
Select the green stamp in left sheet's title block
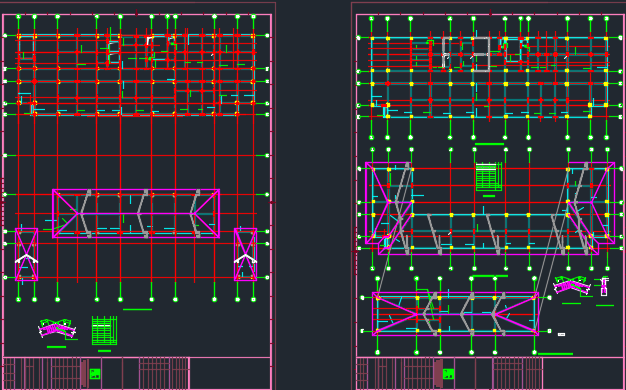tap(95, 374)
